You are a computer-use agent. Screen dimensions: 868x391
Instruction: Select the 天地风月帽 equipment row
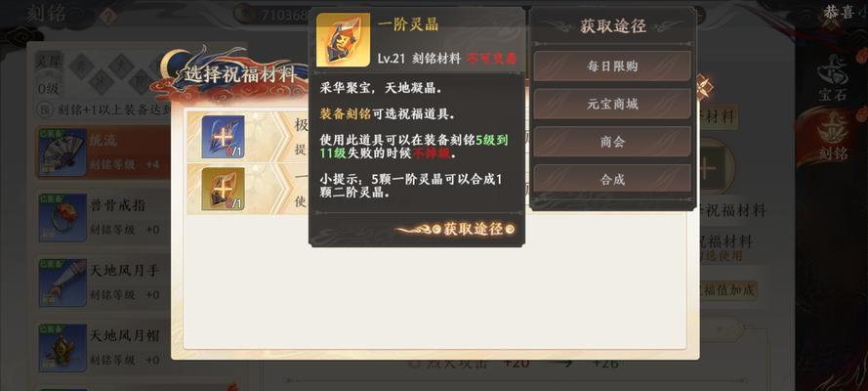coord(103,348)
